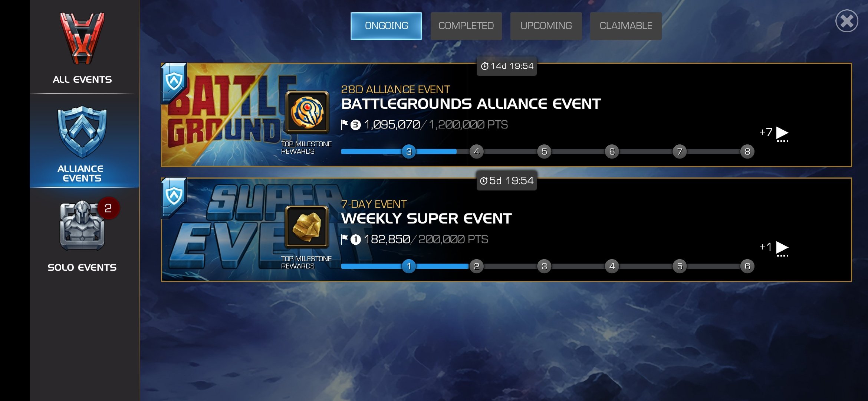
Task: Select milestone 4 on Battlegrounds progress bar
Action: (477, 151)
